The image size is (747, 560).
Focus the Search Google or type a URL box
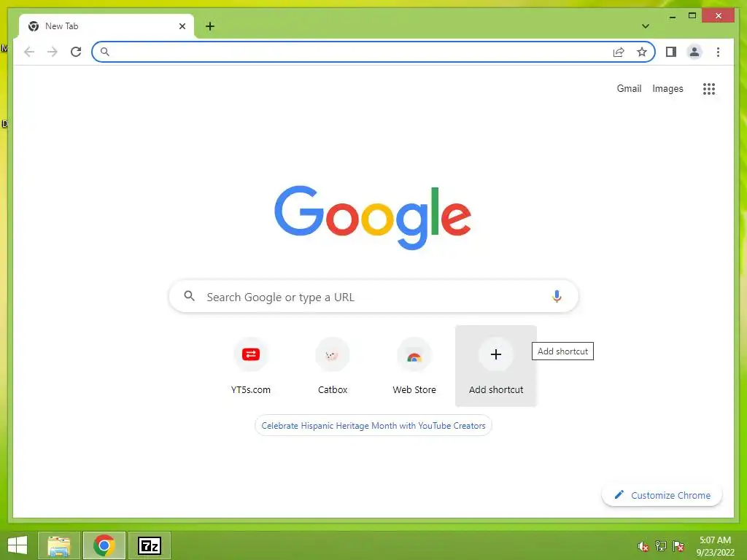(373, 297)
